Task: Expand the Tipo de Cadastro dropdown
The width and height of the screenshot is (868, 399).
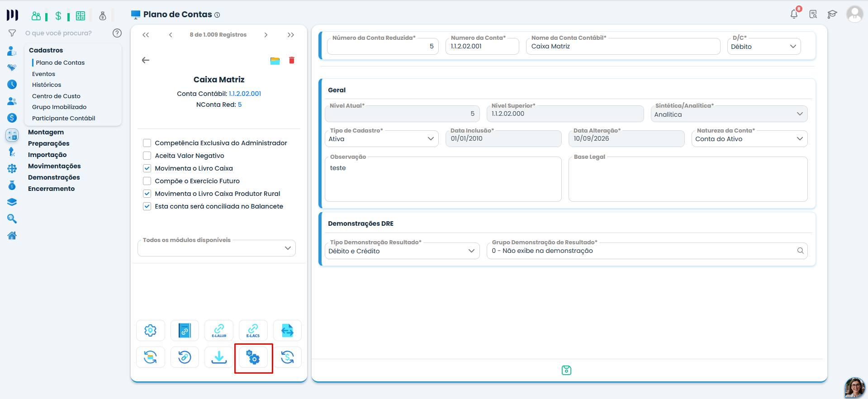Action: (382, 139)
